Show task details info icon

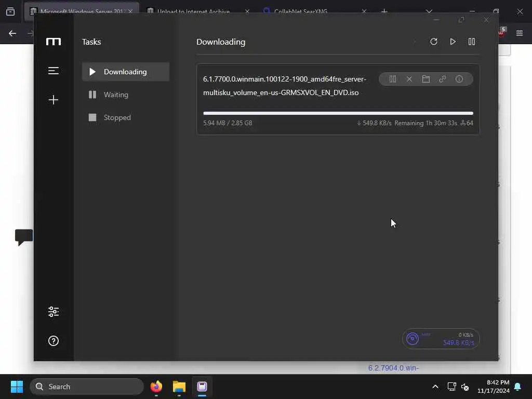point(459,79)
